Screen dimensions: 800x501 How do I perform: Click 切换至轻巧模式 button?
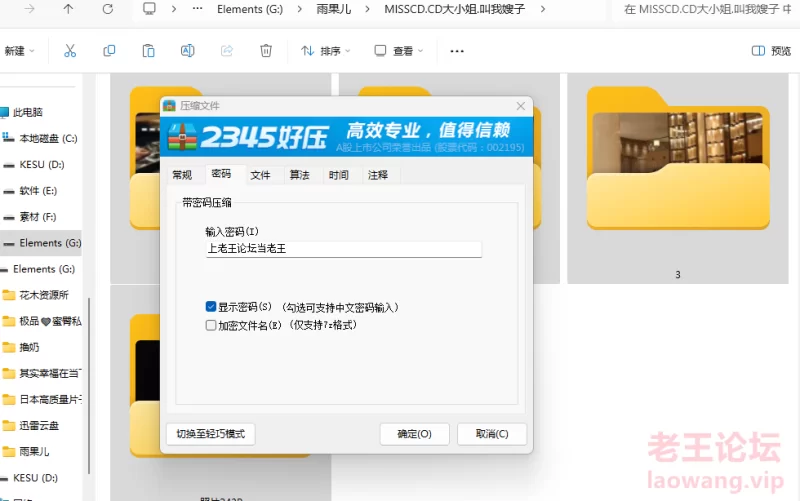[211, 434]
